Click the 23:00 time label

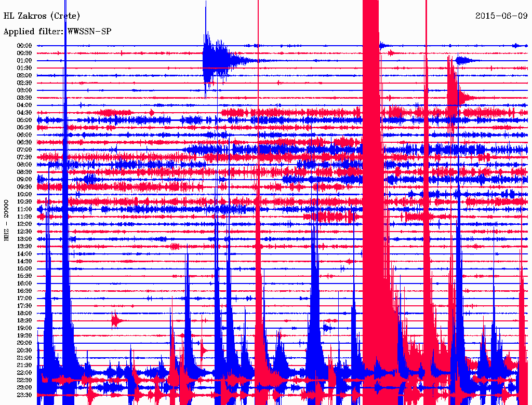point(24,388)
